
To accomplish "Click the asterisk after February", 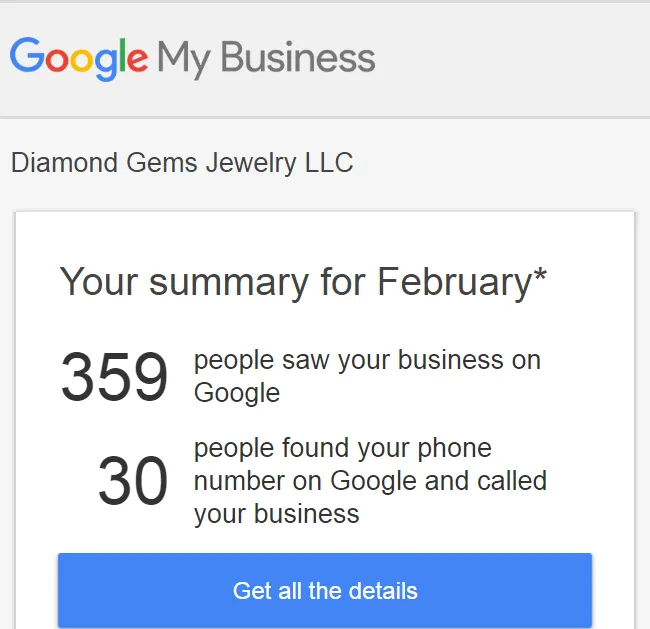I will pos(540,276).
